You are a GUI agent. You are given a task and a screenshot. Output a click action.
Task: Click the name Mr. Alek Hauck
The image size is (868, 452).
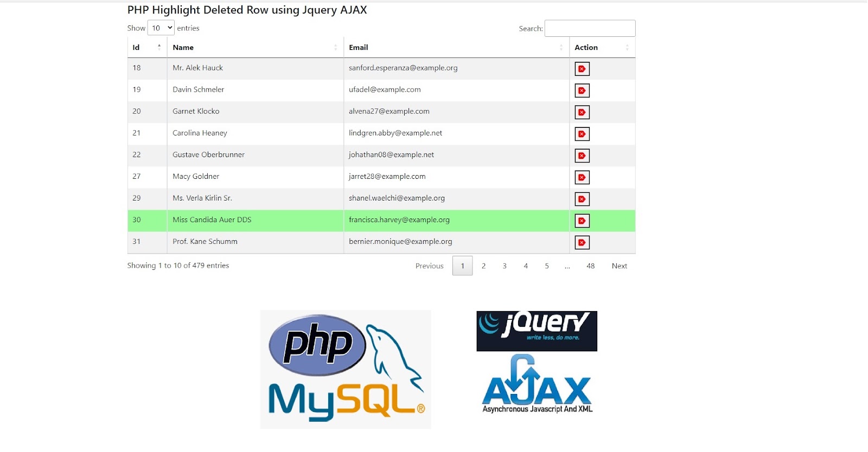click(x=197, y=68)
